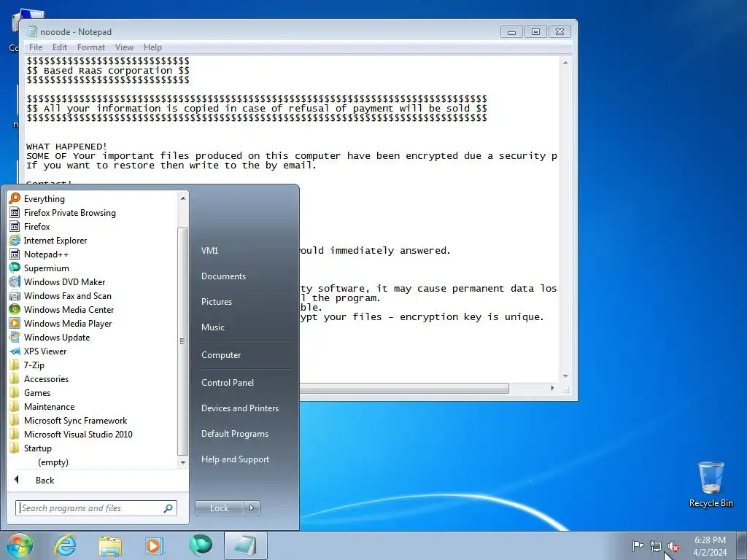Click Notepad horizontal scrollbar right arrow
747x560 pixels.
552,388
